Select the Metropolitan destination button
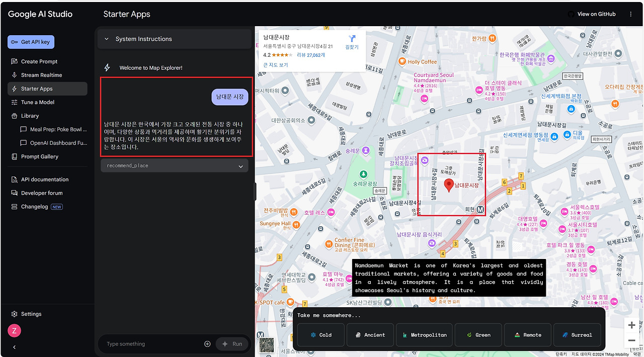This screenshot has width=644, height=357. (424, 335)
